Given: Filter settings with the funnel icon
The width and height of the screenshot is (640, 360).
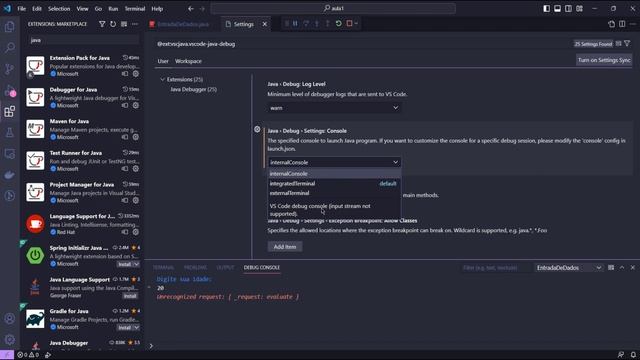Looking at the screenshot, I should [x=627, y=43].
